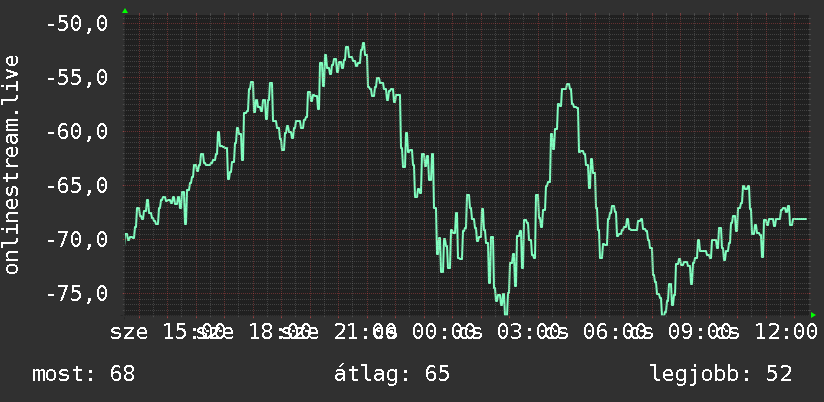This screenshot has width=824, height=402.
Task: Click the -70,0 y-axis label
Action: (x=77, y=239)
